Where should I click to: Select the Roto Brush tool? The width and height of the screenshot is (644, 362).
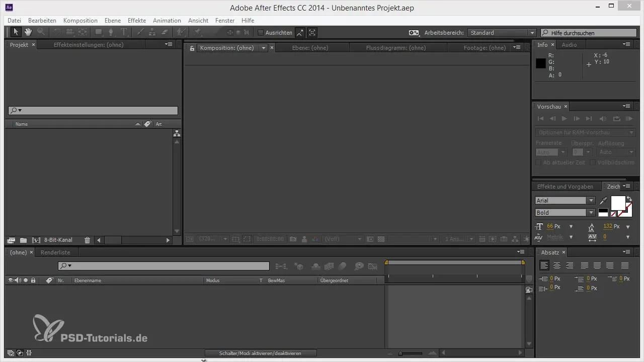pos(181,32)
